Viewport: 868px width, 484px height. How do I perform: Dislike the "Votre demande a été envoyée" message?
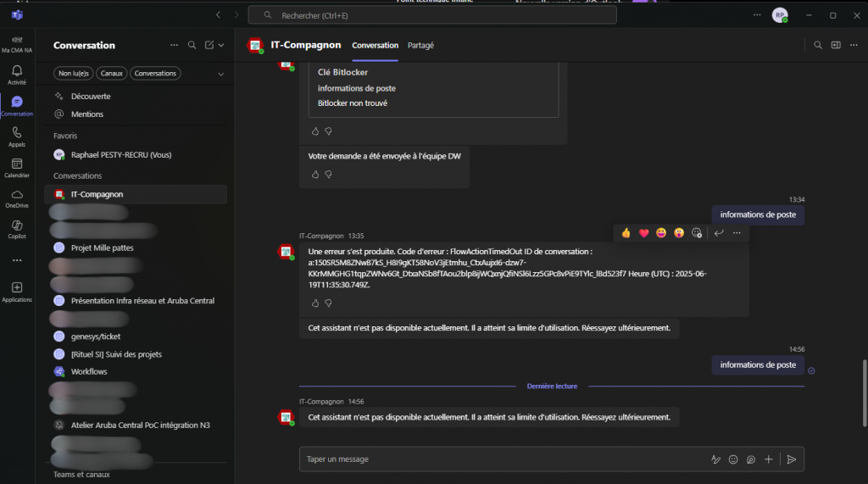pos(328,175)
